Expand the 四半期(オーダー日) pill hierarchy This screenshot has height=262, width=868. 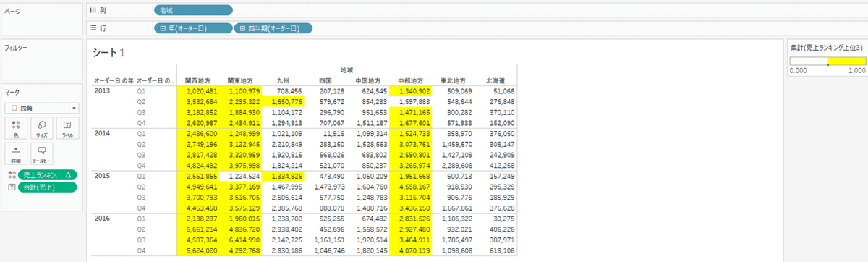point(242,28)
